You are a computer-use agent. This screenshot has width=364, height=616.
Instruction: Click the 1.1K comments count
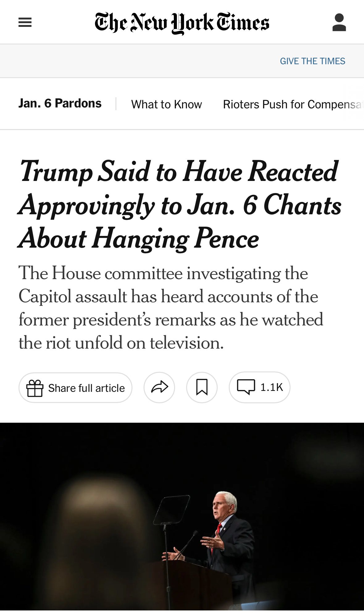click(272, 387)
